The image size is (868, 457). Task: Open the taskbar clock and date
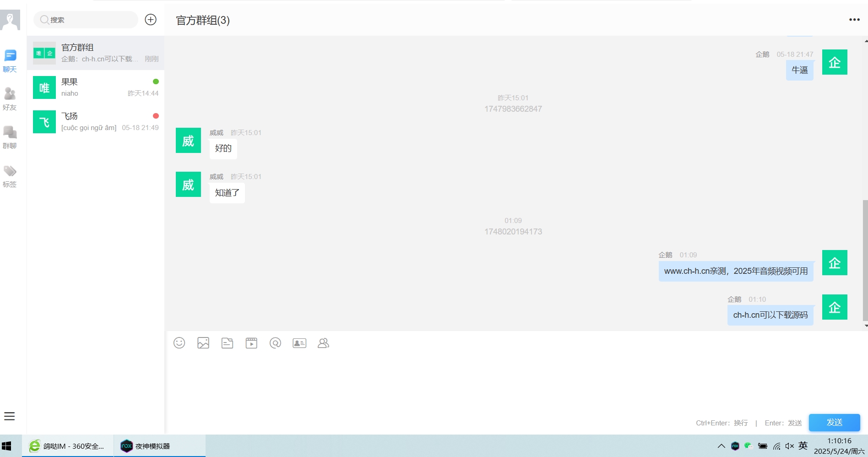point(839,446)
